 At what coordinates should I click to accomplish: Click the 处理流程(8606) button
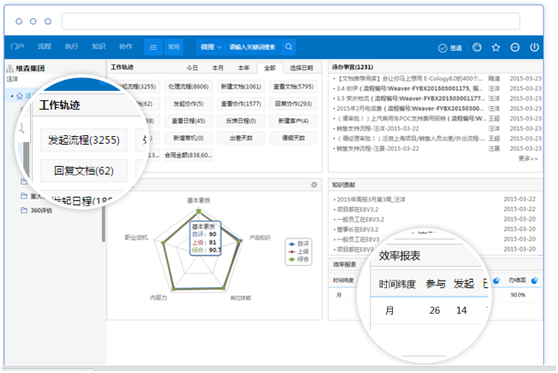point(189,86)
